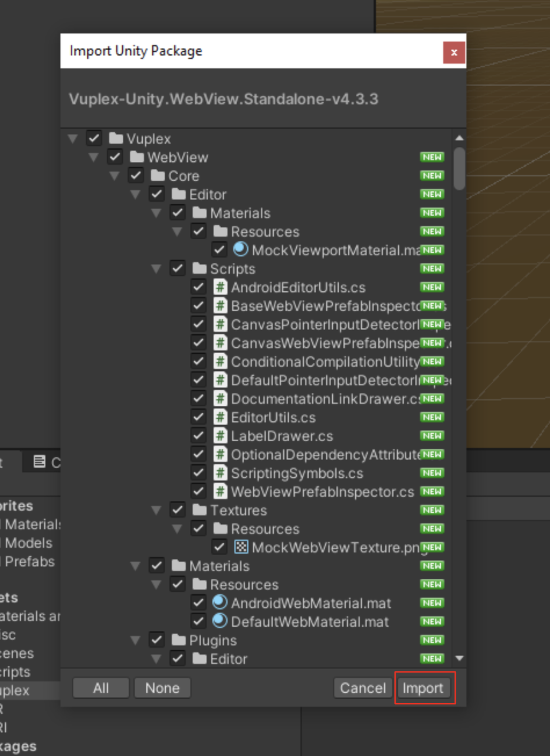Uncheck the Core folder checkbox
The image size is (550, 756).
coord(136,176)
